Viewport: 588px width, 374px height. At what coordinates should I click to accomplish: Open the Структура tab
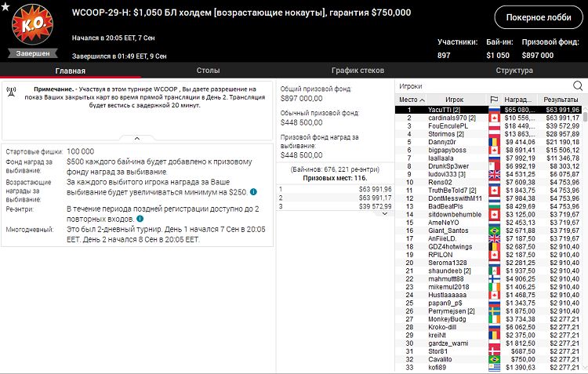point(514,71)
